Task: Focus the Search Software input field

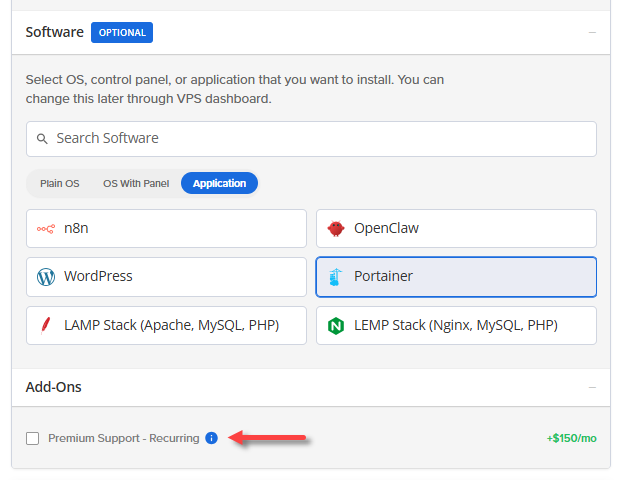Action: coord(311,139)
